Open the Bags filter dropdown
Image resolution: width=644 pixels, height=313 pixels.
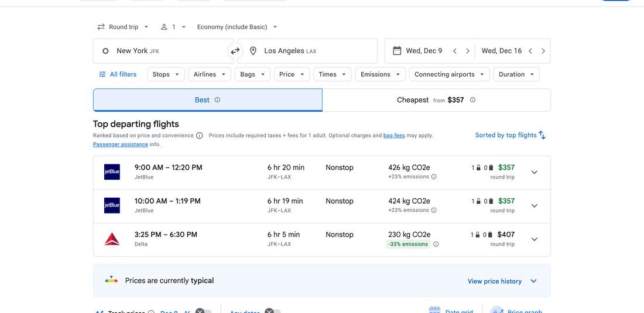[x=252, y=74]
